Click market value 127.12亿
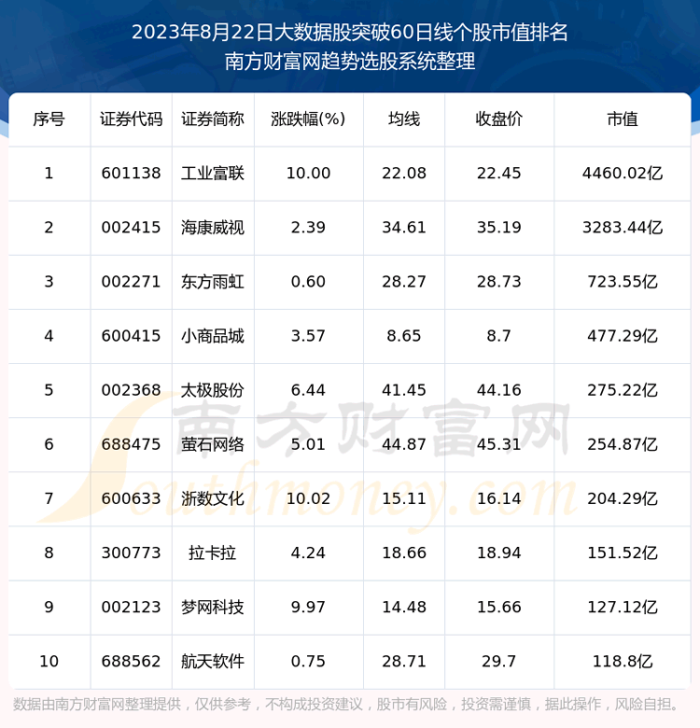700x728 pixels. tap(622, 608)
